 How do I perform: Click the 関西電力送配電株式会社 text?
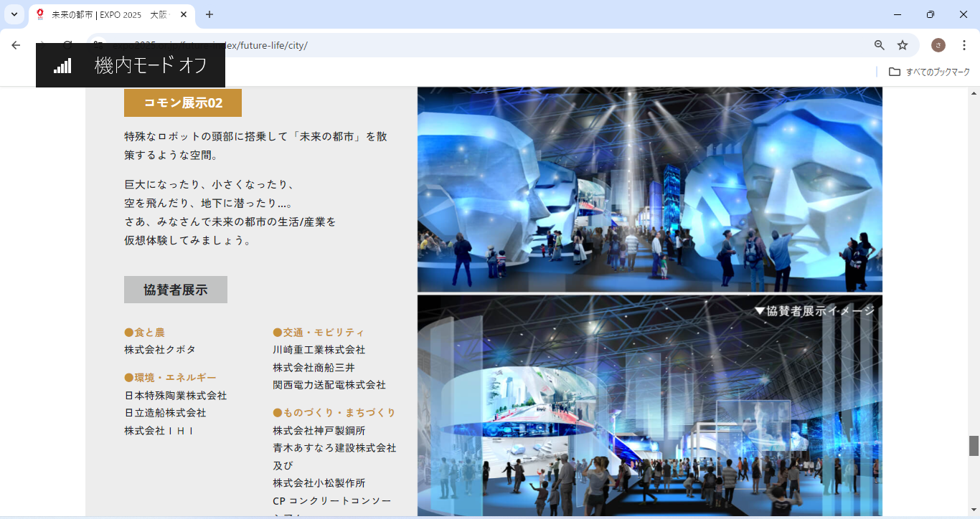(x=329, y=385)
